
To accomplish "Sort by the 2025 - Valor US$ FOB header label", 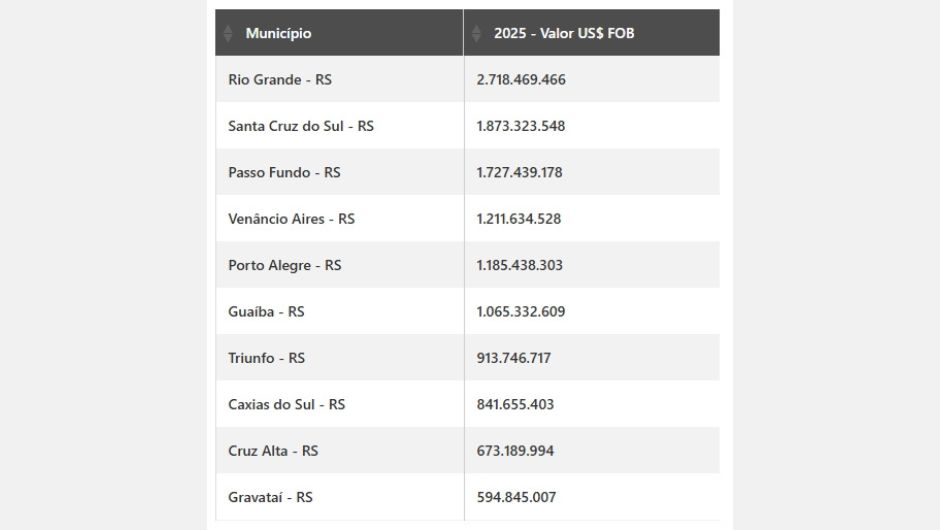I will [x=564, y=33].
